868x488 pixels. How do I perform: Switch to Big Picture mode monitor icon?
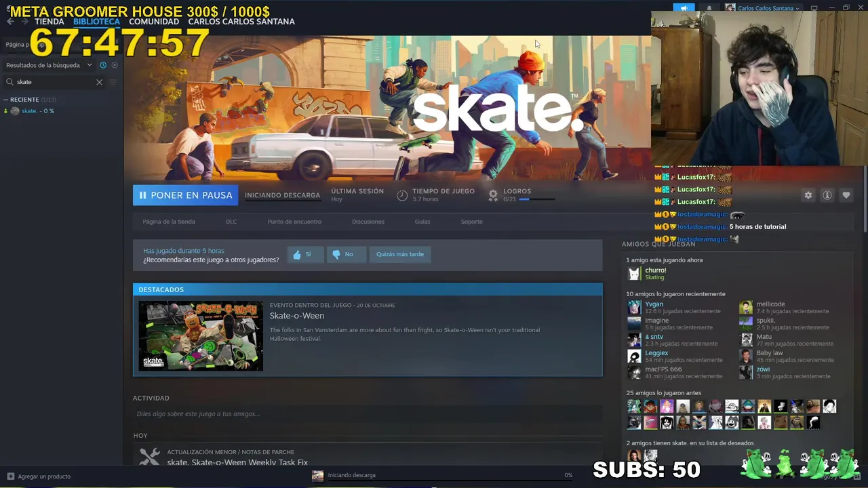tap(814, 8)
